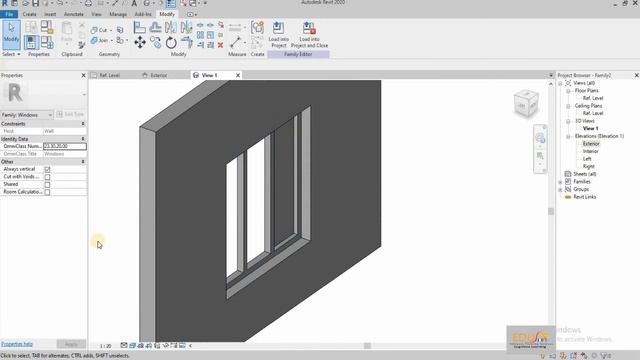Collapse the Views (all) tree node
The height and width of the screenshot is (360, 640).
tap(560, 83)
